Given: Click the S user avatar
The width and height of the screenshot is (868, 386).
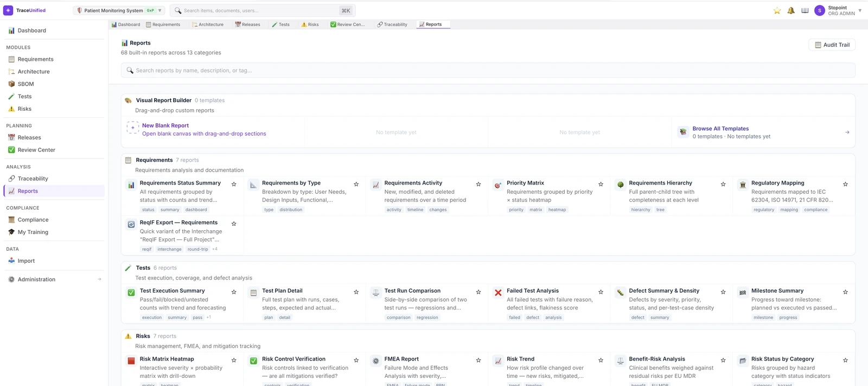Looking at the screenshot, I should 820,10.
